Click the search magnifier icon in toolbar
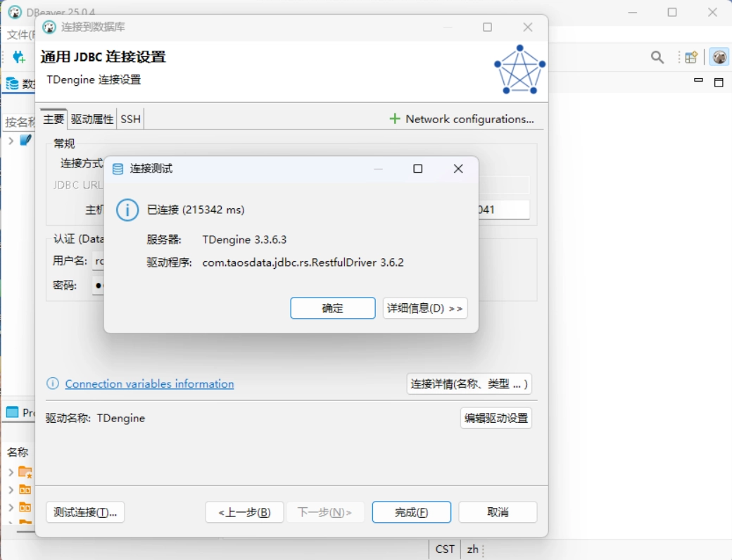The height and width of the screenshot is (560, 732). pos(657,58)
